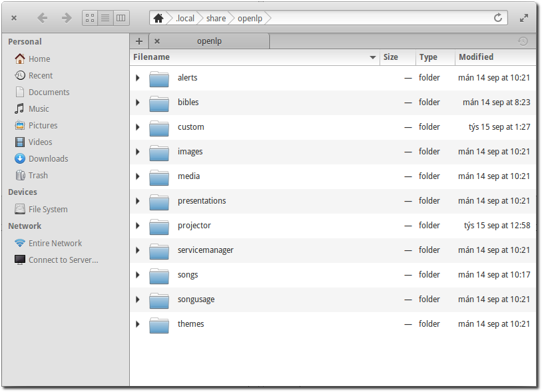Go back to previous folder
The width and height of the screenshot is (542, 392).
tap(42, 18)
